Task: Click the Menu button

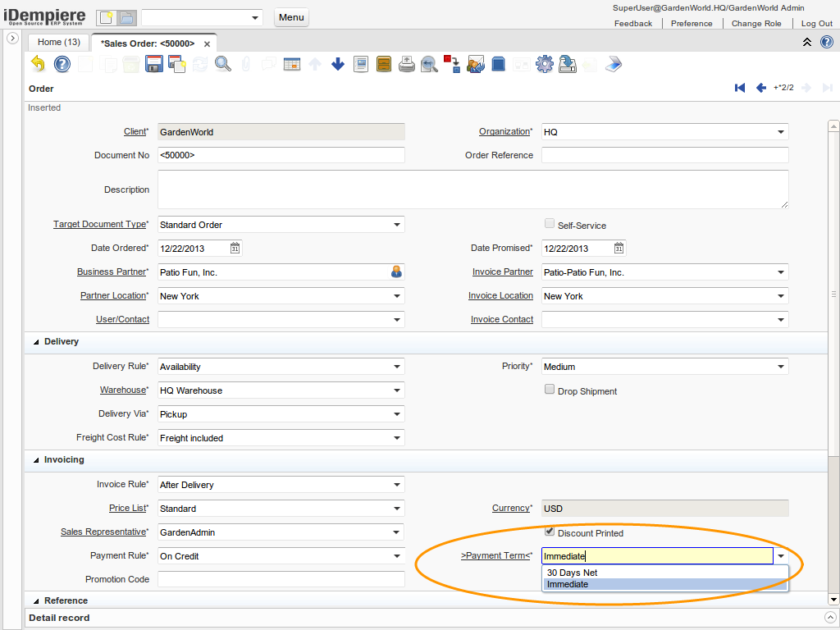Action: click(x=291, y=17)
